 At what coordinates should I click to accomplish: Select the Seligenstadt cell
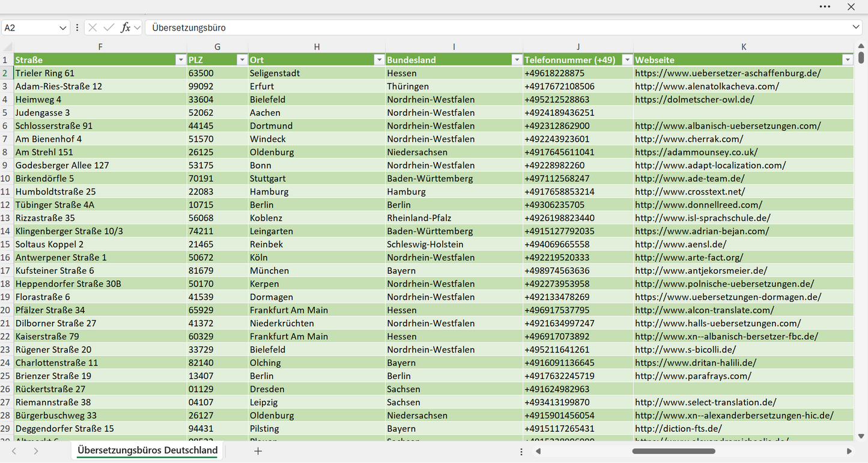317,73
